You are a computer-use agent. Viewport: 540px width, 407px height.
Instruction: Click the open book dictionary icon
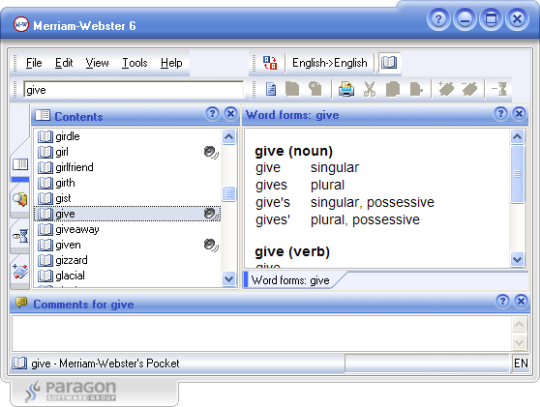[x=389, y=63]
